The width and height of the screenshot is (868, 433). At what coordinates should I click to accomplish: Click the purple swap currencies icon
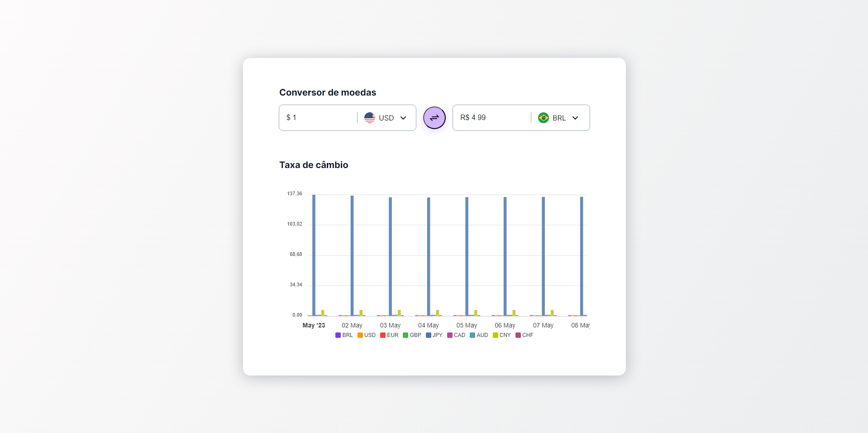click(x=434, y=118)
